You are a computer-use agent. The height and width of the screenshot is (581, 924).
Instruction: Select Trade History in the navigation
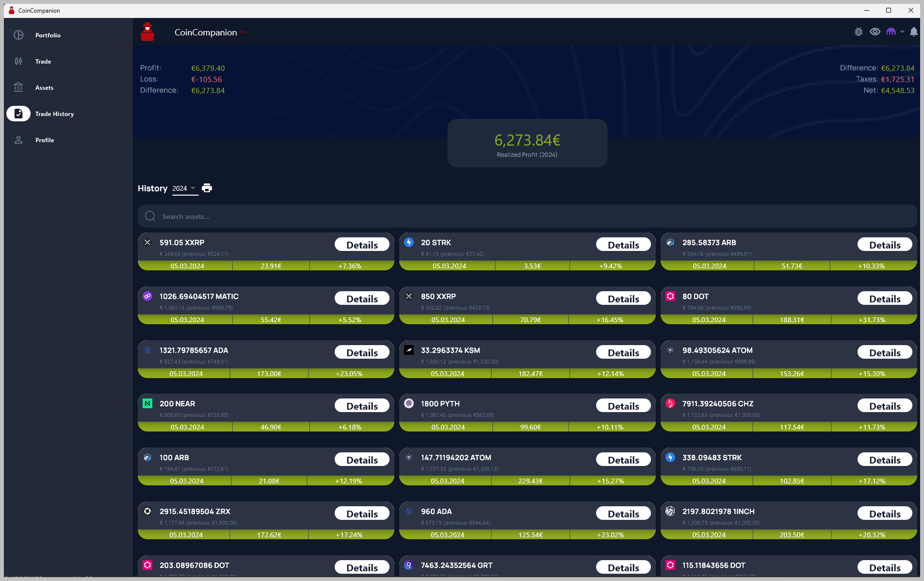(x=55, y=114)
